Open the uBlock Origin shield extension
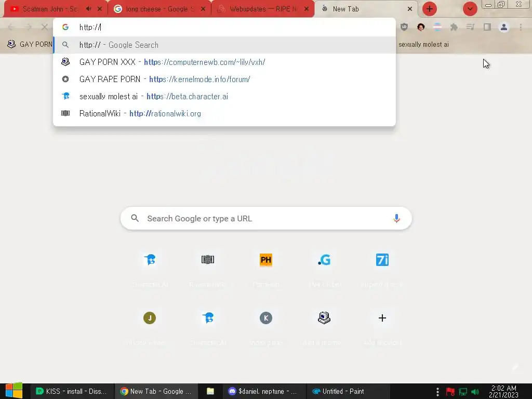 click(404, 27)
